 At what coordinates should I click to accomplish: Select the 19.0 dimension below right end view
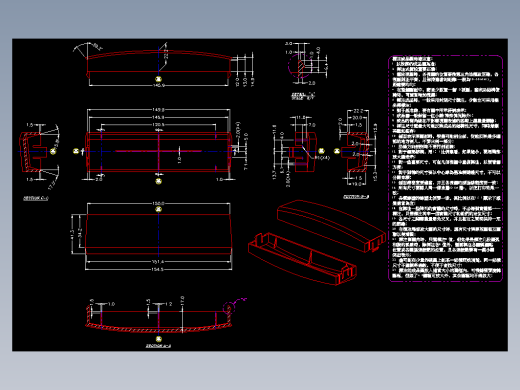pos(357,184)
